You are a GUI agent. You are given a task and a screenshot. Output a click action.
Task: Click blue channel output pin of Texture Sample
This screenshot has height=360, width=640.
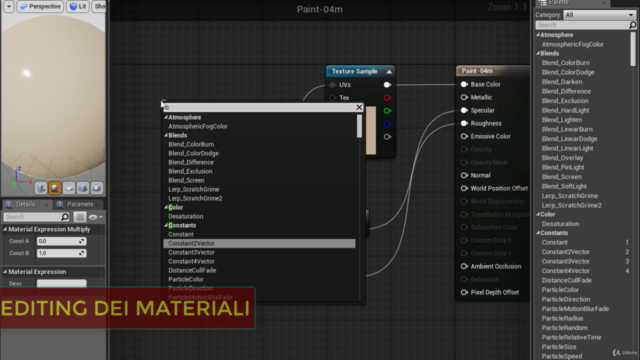pyautogui.click(x=387, y=124)
